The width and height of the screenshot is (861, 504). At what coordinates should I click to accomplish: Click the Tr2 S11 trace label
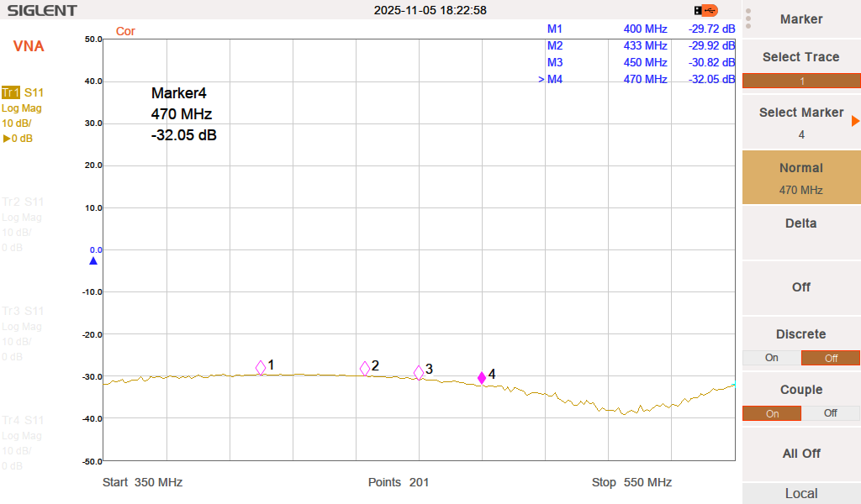(x=23, y=202)
